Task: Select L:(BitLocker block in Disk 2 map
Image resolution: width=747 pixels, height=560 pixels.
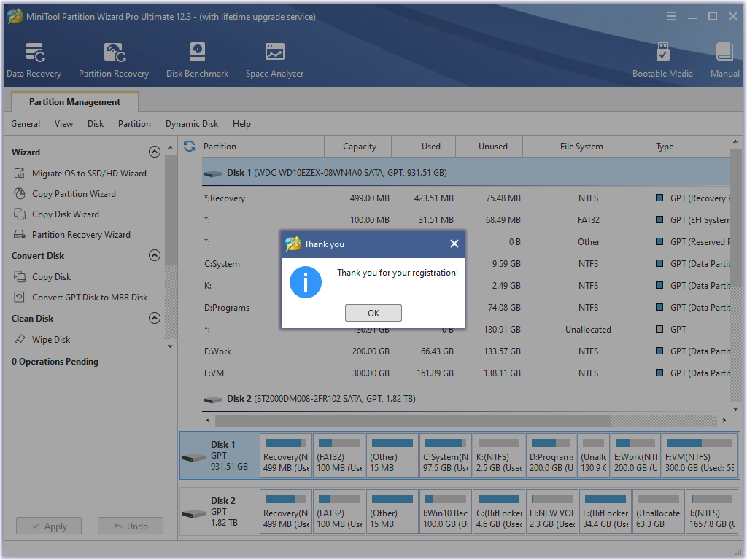Action: coord(605,512)
